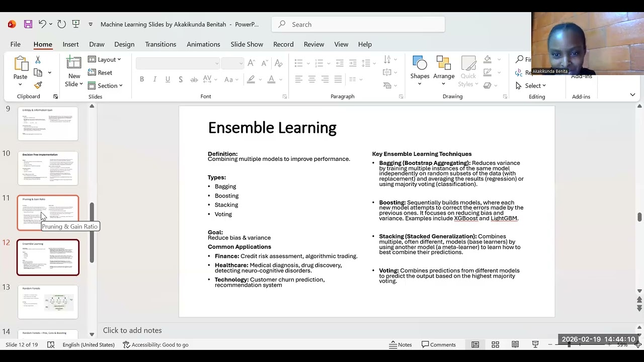Toggle Italic formatting
This screenshot has height=362, width=644.
click(154, 79)
